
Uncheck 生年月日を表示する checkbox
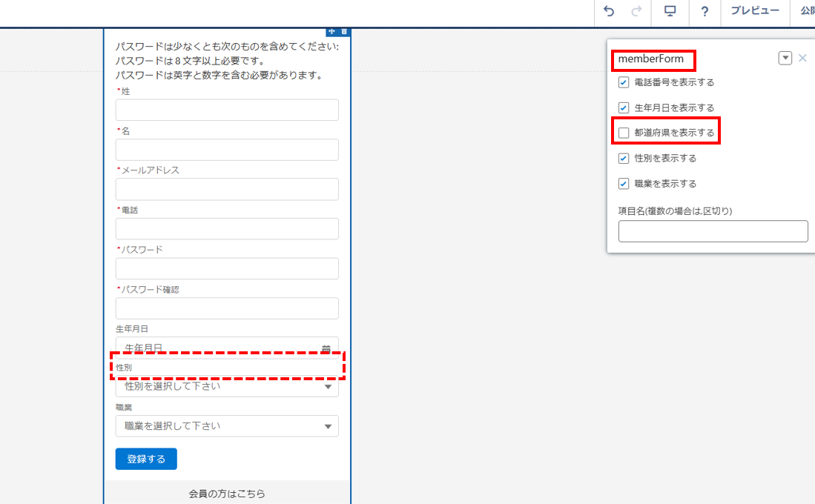pyautogui.click(x=624, y=107)
